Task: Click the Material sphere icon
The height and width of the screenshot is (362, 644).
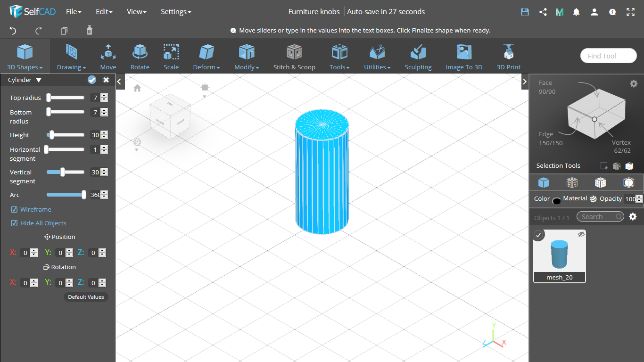Action: (x=593, y=199)
